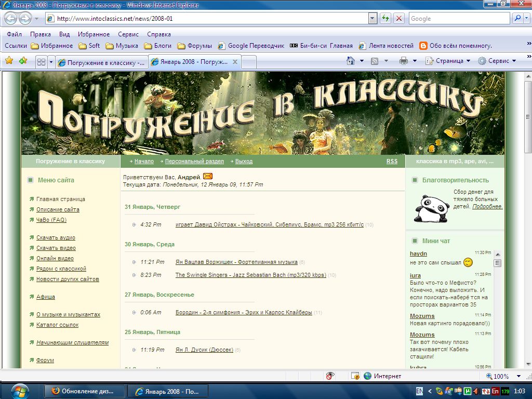Show hidden tray icons arrow
Screen dimensions: 532x399
430,391
